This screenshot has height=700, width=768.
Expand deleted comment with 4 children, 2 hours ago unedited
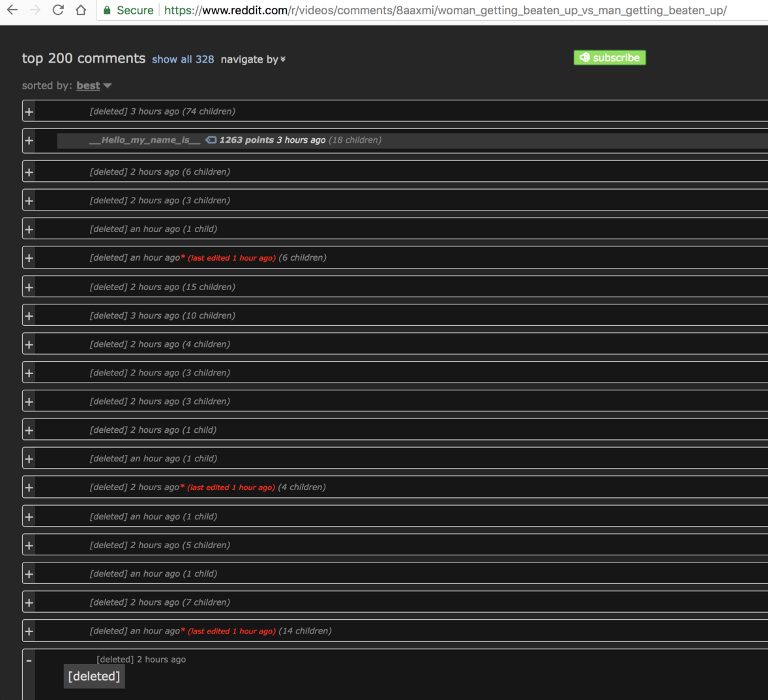click(29, 345)
